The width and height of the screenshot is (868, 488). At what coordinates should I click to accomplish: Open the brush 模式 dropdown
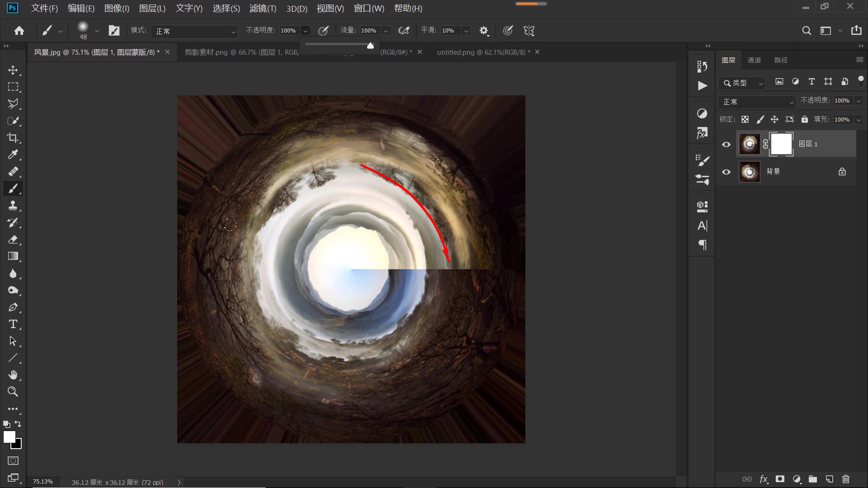pos(194,31)
